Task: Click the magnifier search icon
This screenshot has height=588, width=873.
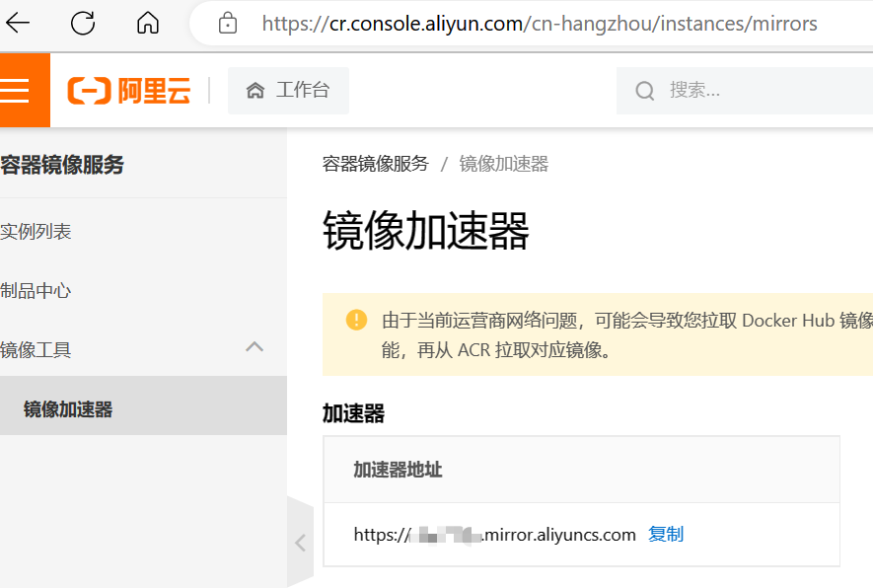Action: tap(645, 90)
